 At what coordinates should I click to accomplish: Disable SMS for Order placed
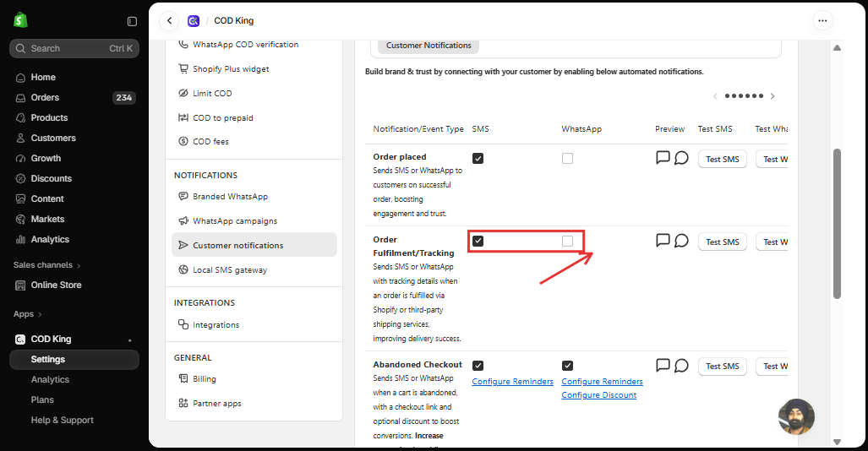(478, 158)
